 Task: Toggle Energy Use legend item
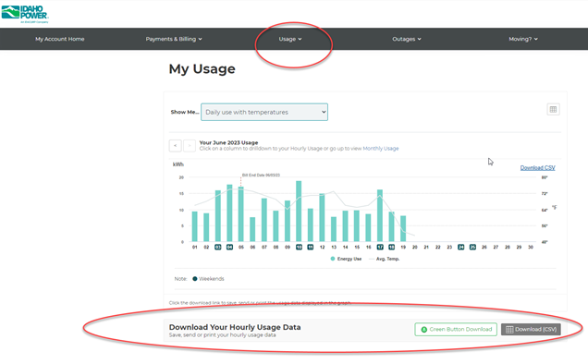(346, 259)
